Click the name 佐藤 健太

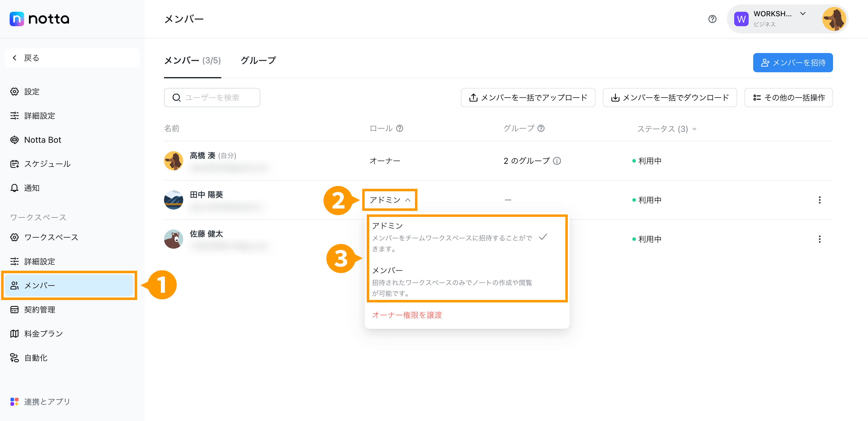tap(206, 233)
